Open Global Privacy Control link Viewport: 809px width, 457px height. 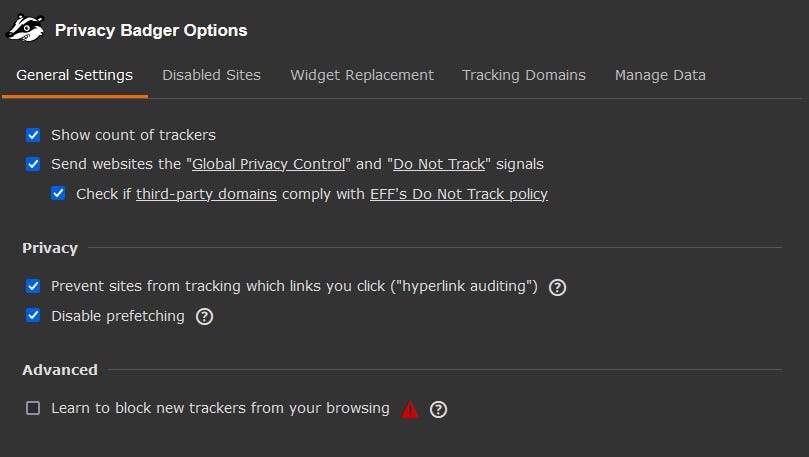268,164
